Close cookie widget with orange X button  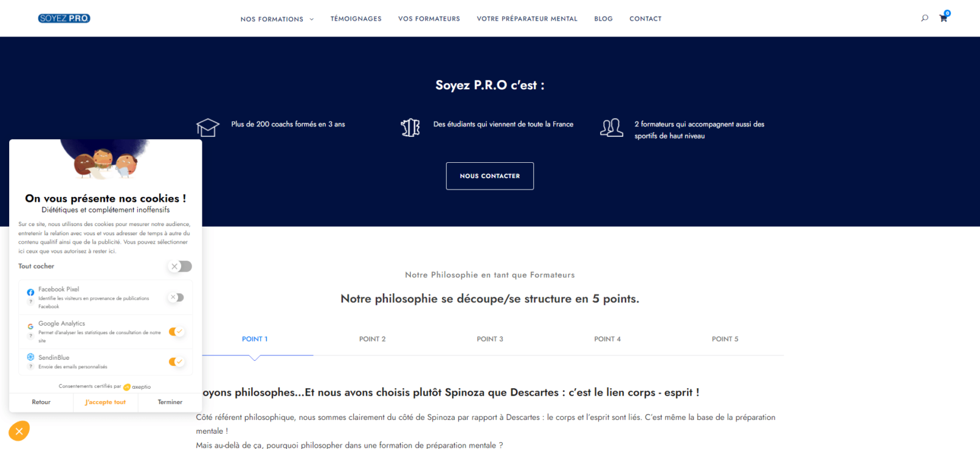pyautogui.click(x=19, y=431)
